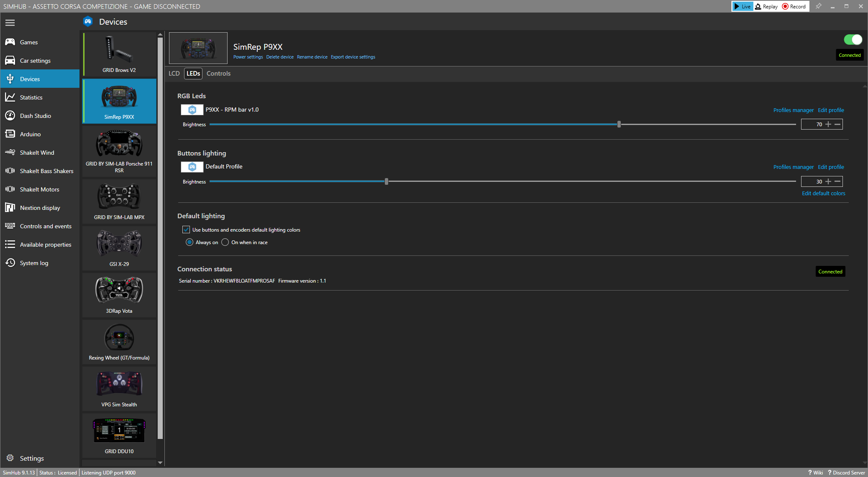The height and width of the screenshot is (477, 868).
Task: Click the Games gamepad icon
Action: [x=10, y=42]
